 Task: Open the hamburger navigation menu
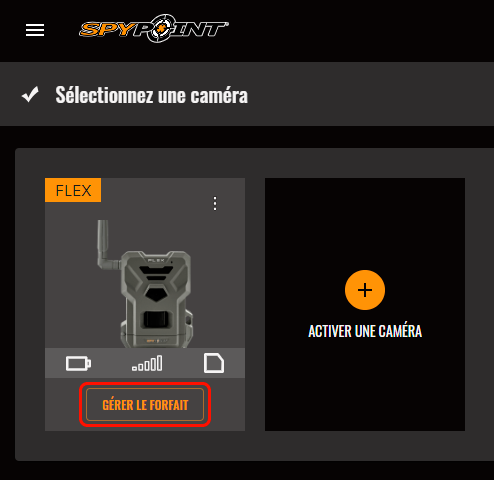(x=35, y=30)
